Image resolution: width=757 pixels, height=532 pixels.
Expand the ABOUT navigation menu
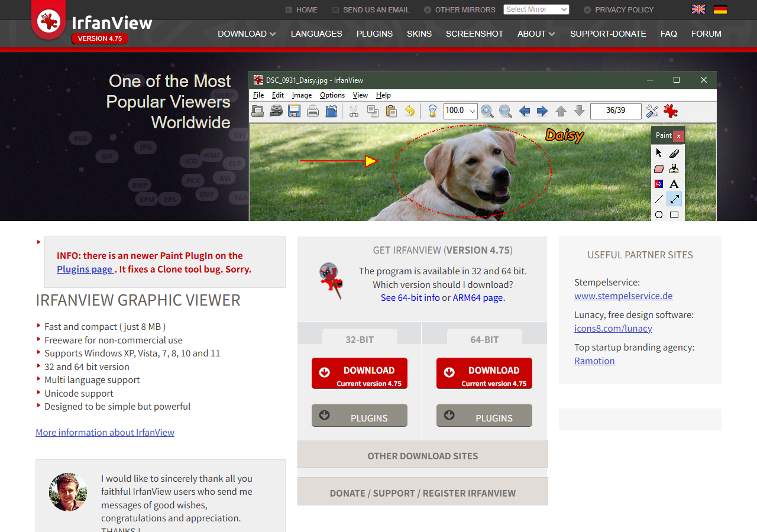[536, 34]
